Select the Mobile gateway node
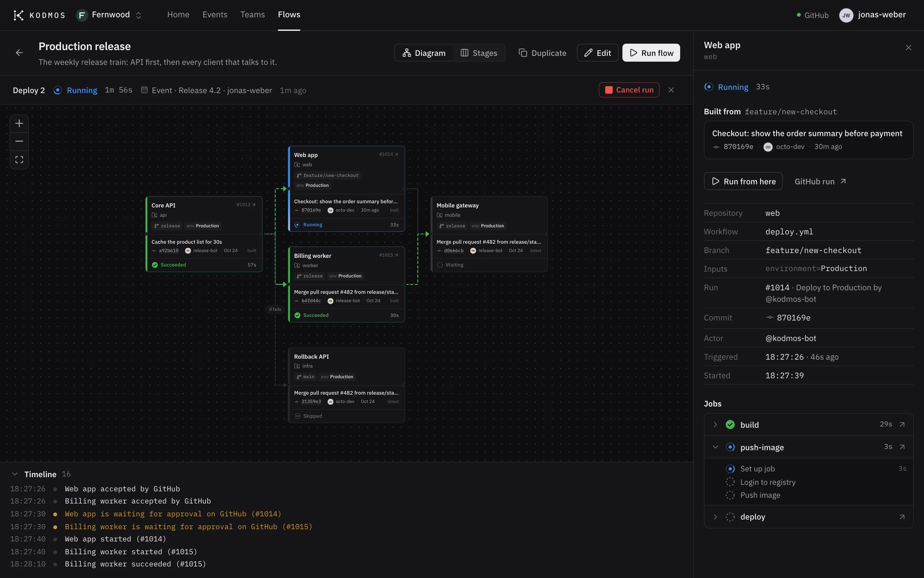 [489, 234]
